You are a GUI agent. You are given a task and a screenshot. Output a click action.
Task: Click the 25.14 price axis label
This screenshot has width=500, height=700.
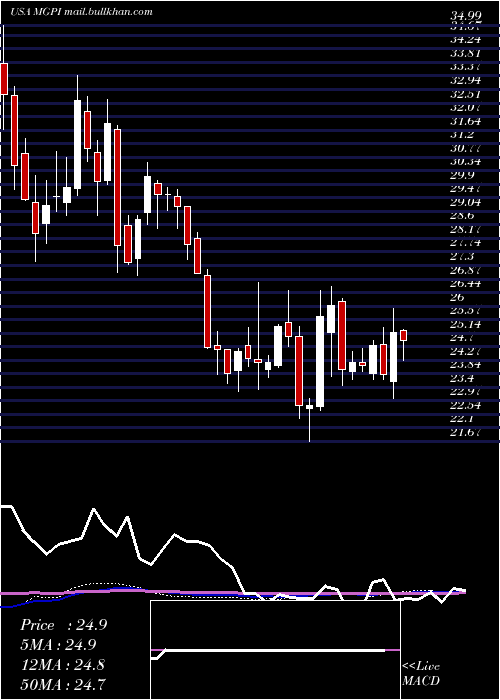click(x=464, y=325)
